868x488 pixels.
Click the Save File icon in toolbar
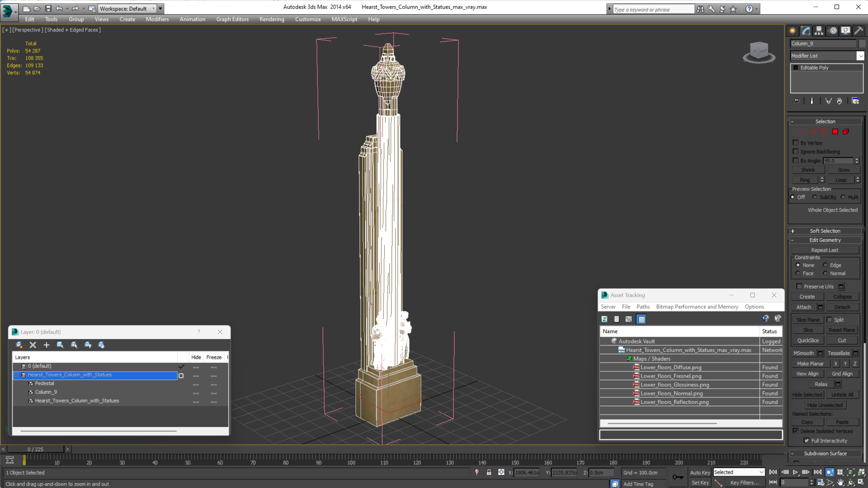(x=48, y=9)
